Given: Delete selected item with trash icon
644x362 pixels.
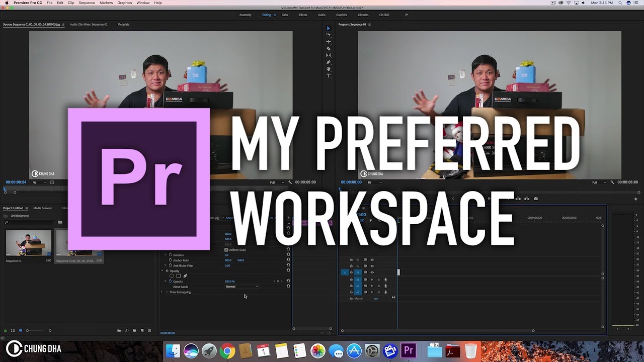Looking at the screenshot, I should (x=149, y=330).
